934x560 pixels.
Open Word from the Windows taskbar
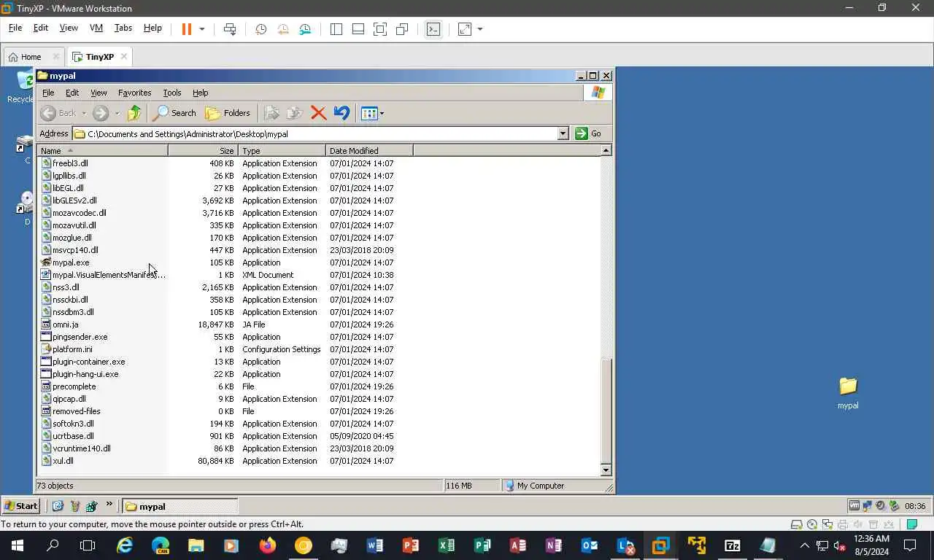point(375,545)
